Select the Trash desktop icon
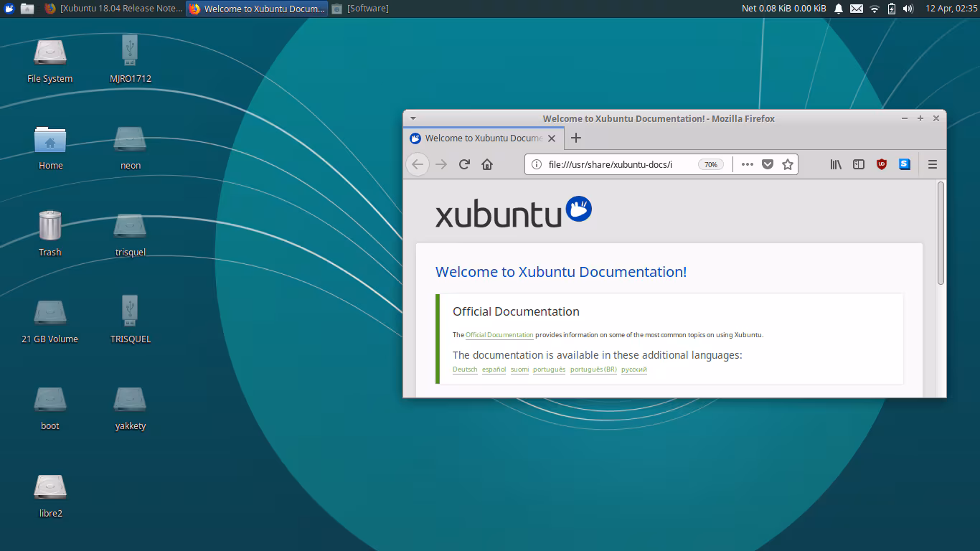 (x=50, y=234)
